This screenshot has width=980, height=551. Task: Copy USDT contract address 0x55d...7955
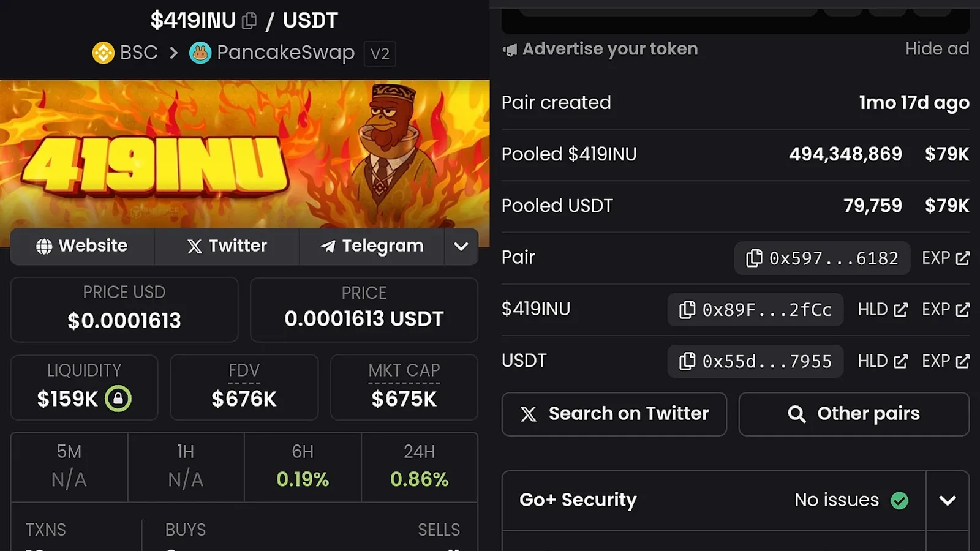coord(755,361)
